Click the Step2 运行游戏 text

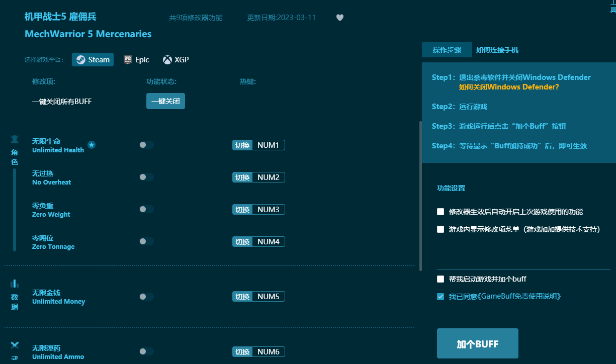click(460, 107)
